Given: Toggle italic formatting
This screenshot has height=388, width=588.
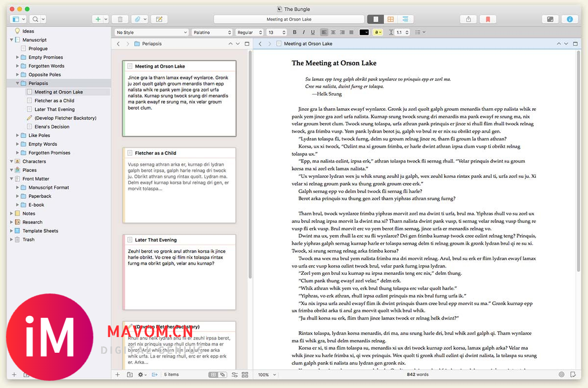Looking at the screenshot, I should coord(304,32).
